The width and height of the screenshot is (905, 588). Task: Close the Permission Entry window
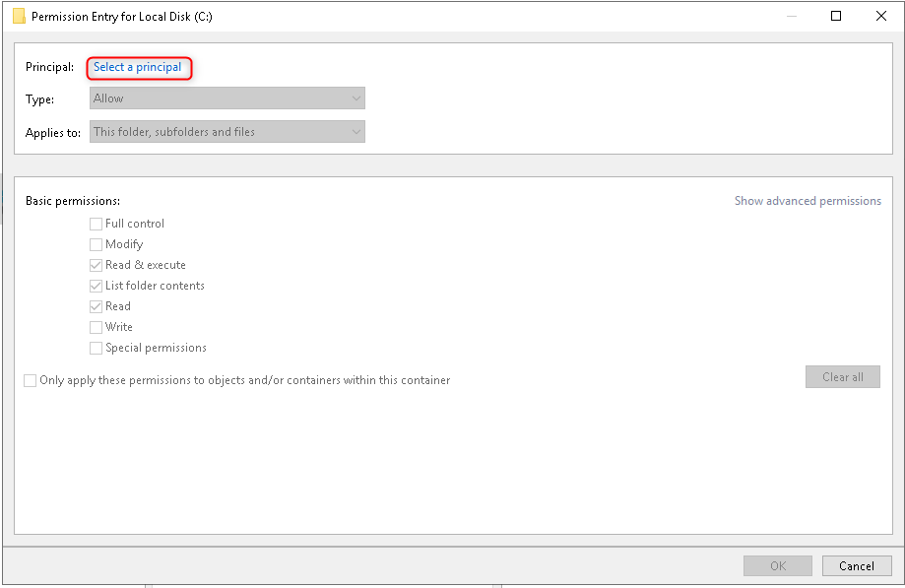point(880,16)
